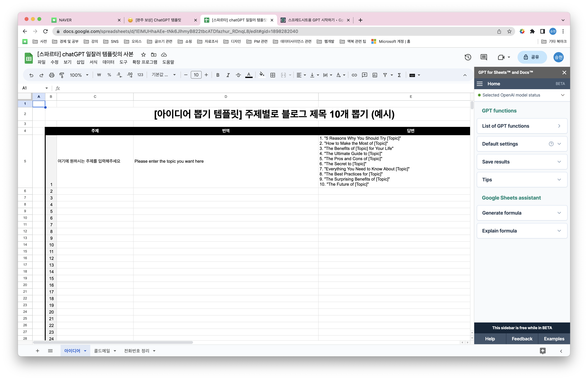
Task: Add a new sheet with plus button
Action: [38, 351]
